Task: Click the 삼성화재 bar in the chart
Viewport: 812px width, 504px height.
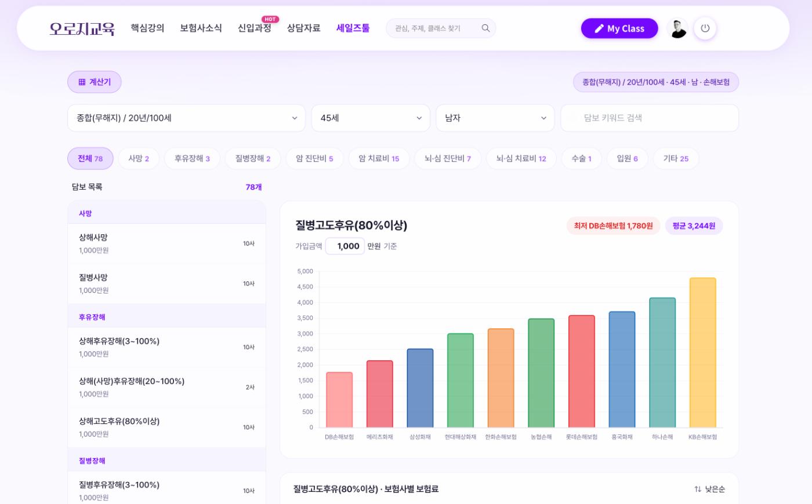Action: (x=420, y=389)
